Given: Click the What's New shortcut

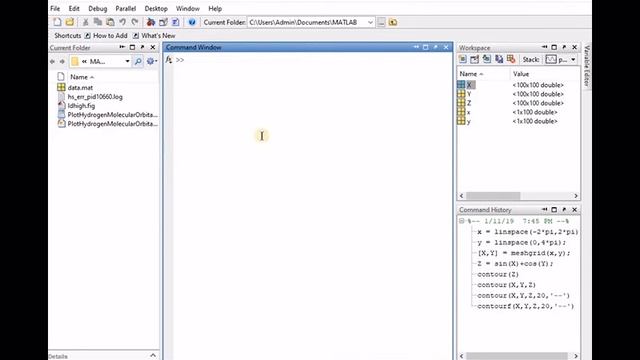Looking at the screenshot, I should [x=154, y=36].
